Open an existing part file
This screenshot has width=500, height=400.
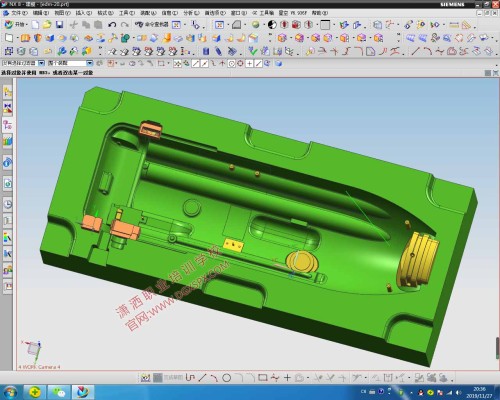(x=47, y=24)
